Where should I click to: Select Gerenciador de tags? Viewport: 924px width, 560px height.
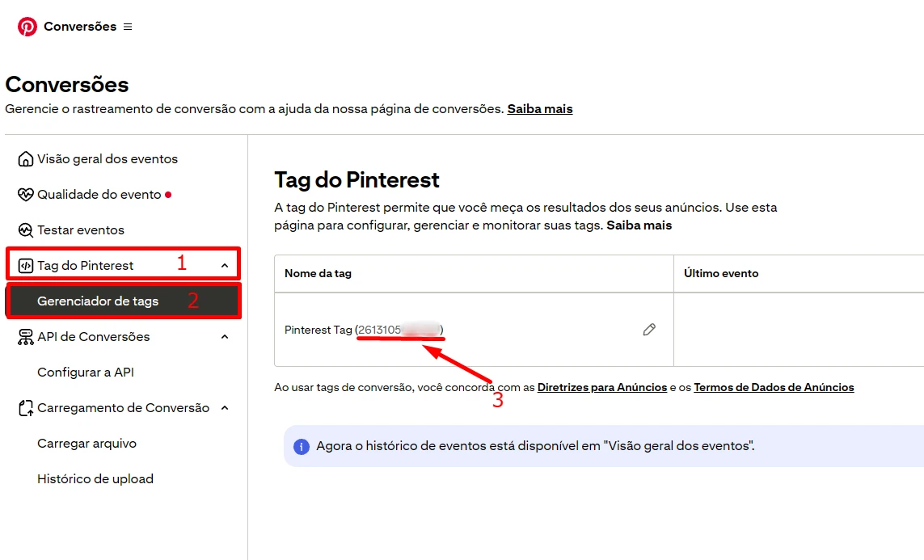pyautogui.click(x=98, y=301)
